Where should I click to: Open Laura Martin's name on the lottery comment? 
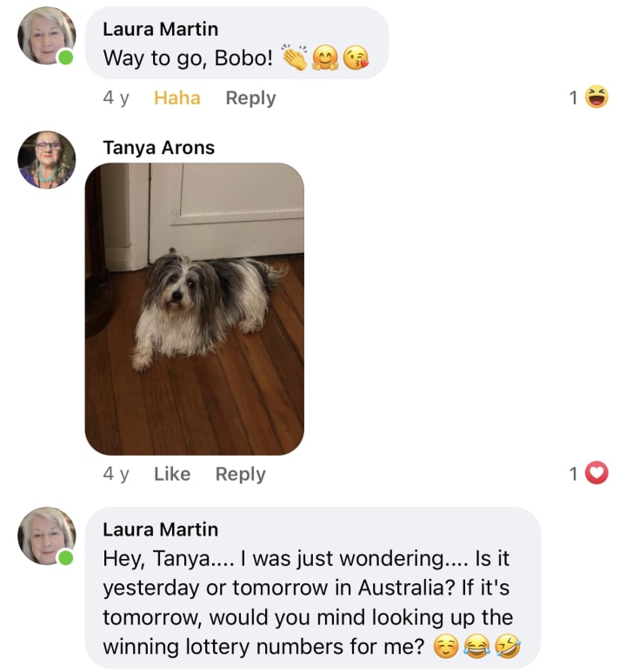tap(160, 529)
